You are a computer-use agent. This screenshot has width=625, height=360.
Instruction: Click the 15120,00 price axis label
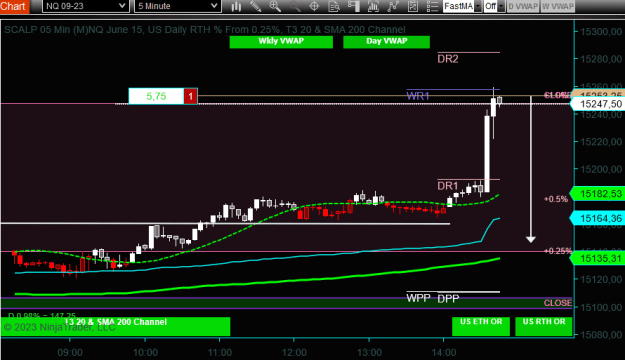(x=601, y=279)
